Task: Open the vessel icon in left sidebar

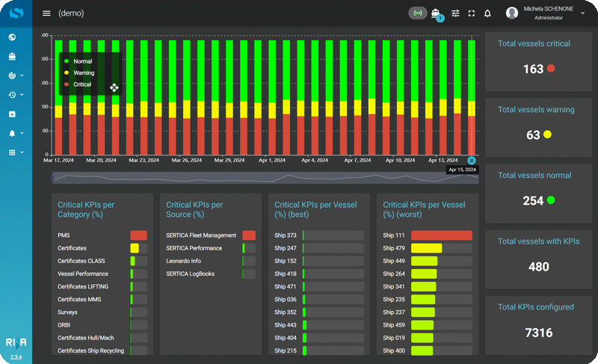Action: (x=13, y=56)
